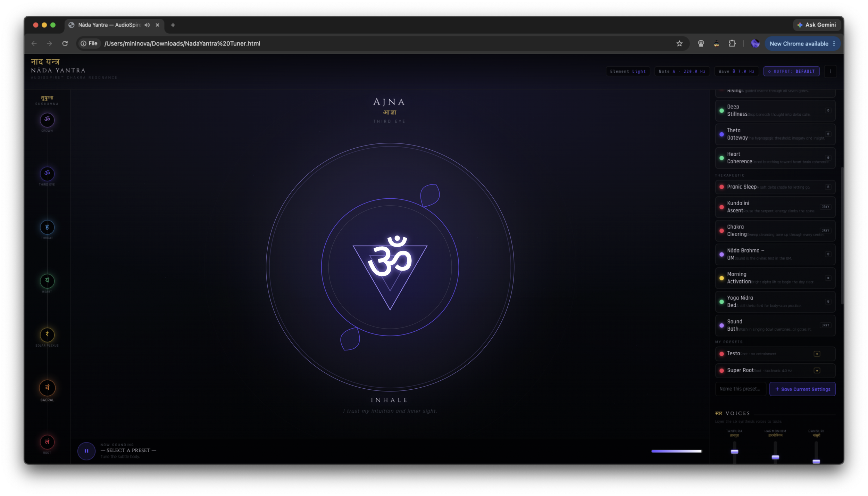Click Save Current Settings button
This screenshot has height=496, width=868.
click(802, 389)
